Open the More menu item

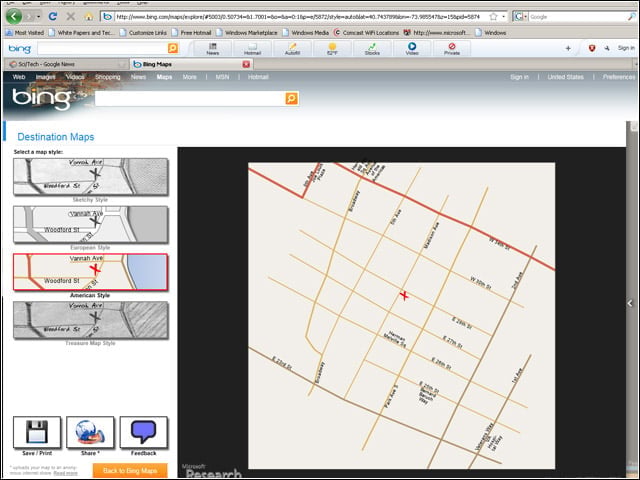coord(189,77)
